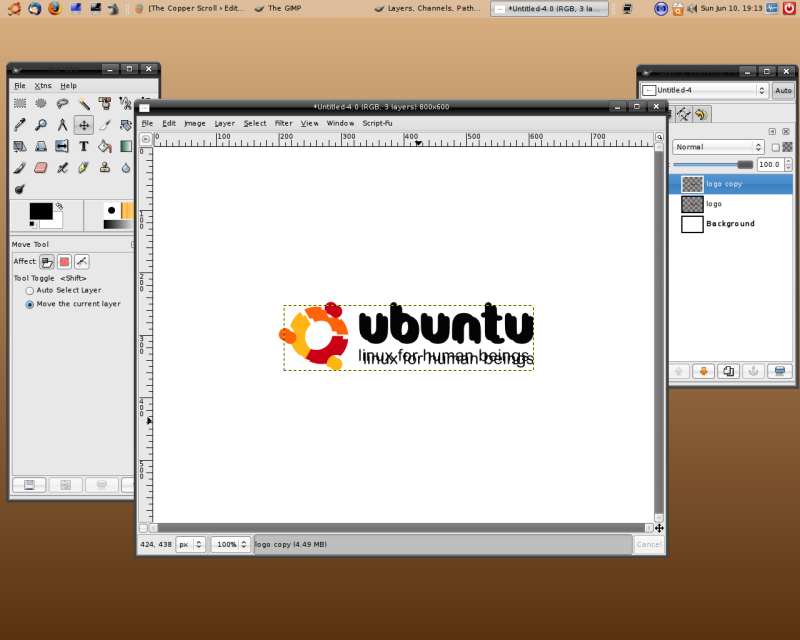This screenshot has height=640, width=800.
Task: Click the layer opacity slider
Action: (x=713, y=164)
